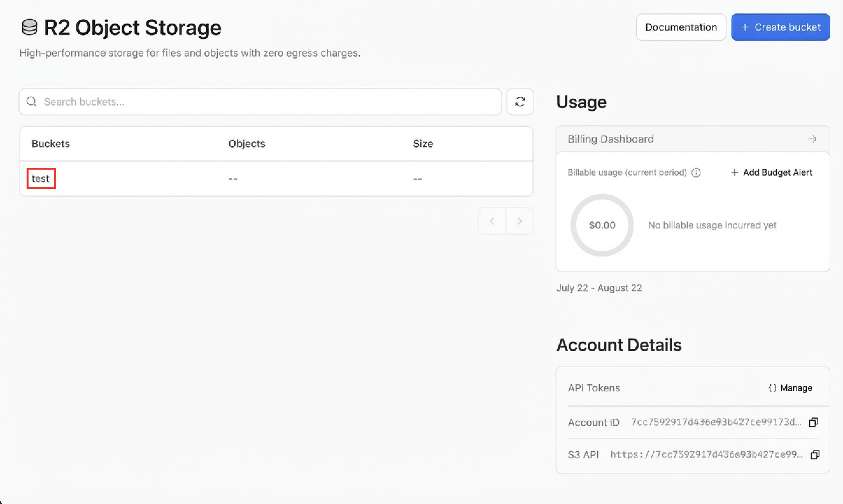Manage API Tokens
This screenshot has width=843, height=504.
point(790,388)
